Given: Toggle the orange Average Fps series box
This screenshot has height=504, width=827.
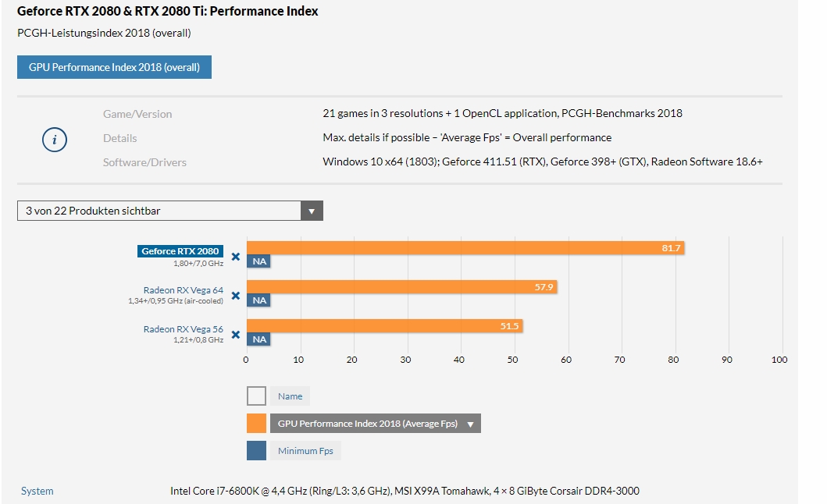Looking at the screenshot, I should (256, 424).
